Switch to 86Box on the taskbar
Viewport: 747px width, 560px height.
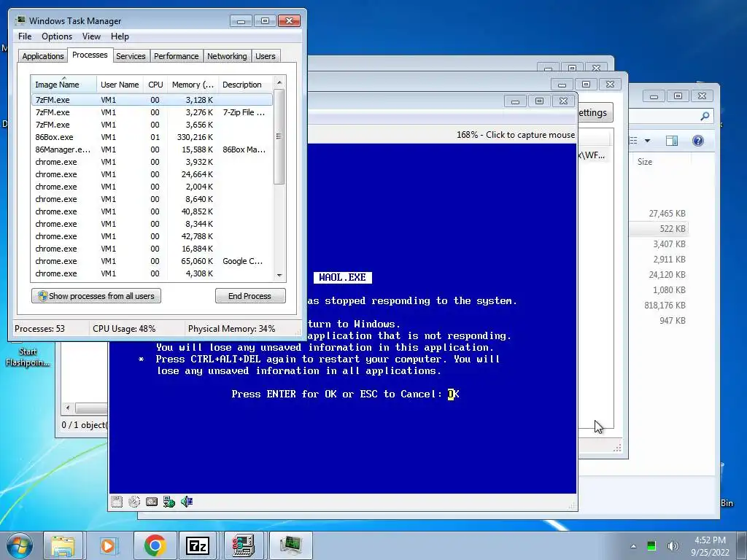(x=244, y=545)
